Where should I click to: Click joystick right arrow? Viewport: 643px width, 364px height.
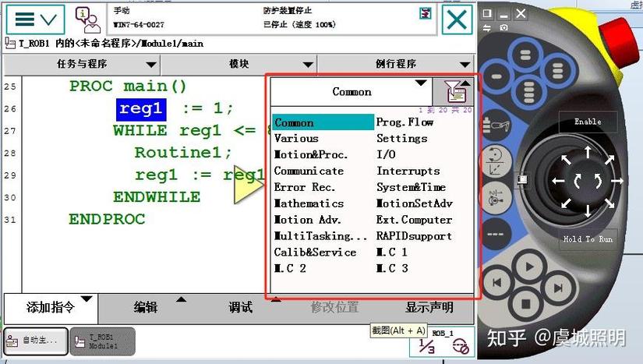pyautogui.click(x=617, y=181)
